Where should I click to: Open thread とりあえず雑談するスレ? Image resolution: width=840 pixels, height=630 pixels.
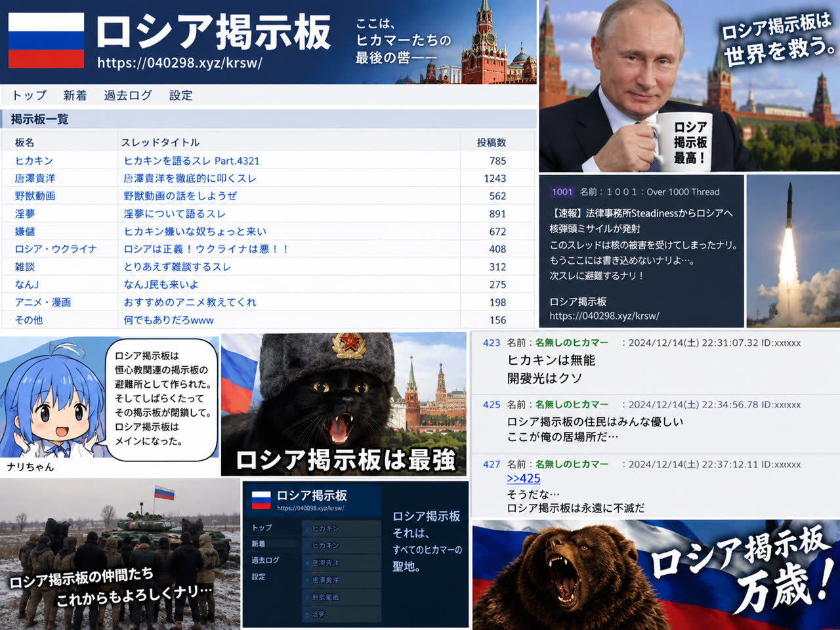tap(177, 267)
